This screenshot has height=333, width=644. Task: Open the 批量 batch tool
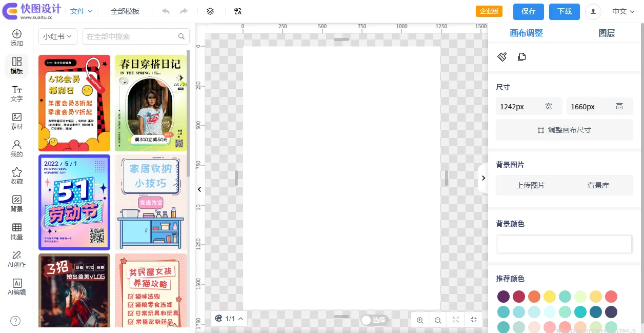pos(17,231)
